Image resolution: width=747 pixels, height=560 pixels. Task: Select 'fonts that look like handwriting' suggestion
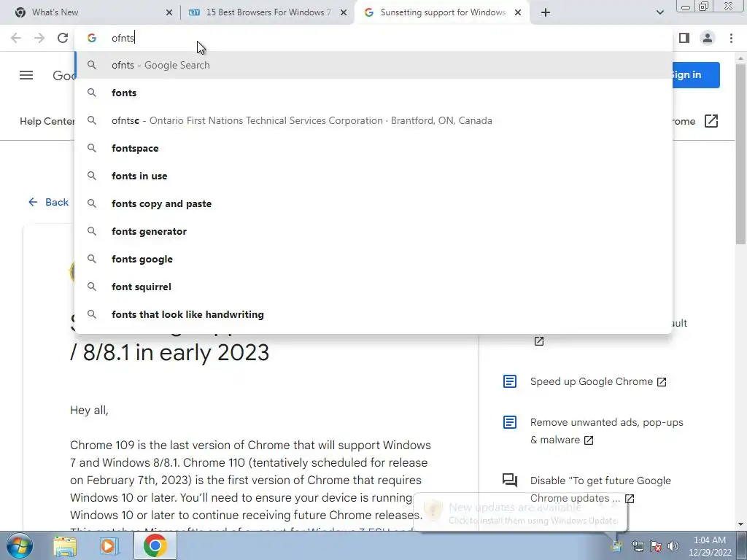(x=373, y=314)
